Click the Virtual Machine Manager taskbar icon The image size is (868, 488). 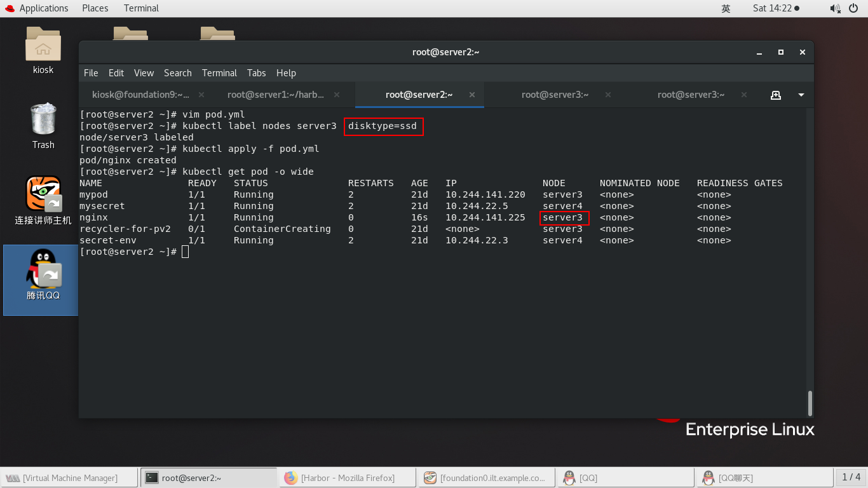pyautogui.click(x=68, y=478)
